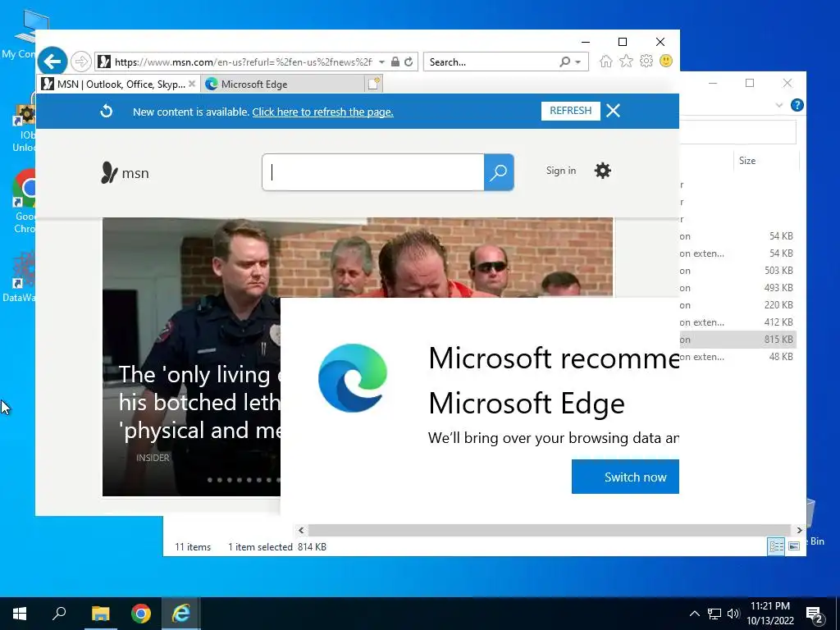Click the circular refresh icon in blue banner
The height and width of the screenshot is (630, 840).
point(107,111)
